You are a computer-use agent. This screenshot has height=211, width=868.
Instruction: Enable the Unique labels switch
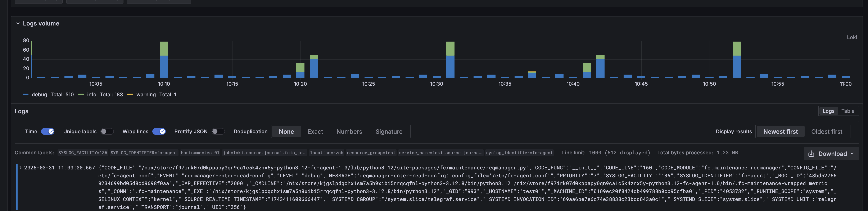coord(107,132)
